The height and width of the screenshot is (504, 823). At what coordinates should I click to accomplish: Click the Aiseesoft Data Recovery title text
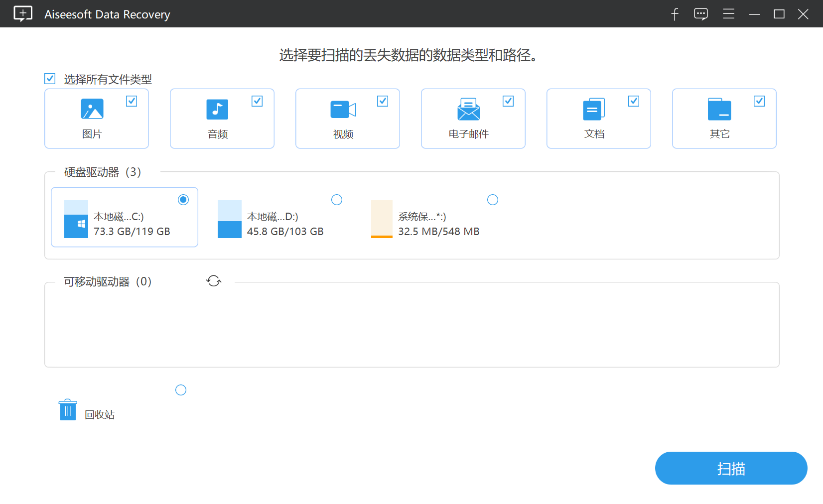pyautogui.click(x=107, y=14)
